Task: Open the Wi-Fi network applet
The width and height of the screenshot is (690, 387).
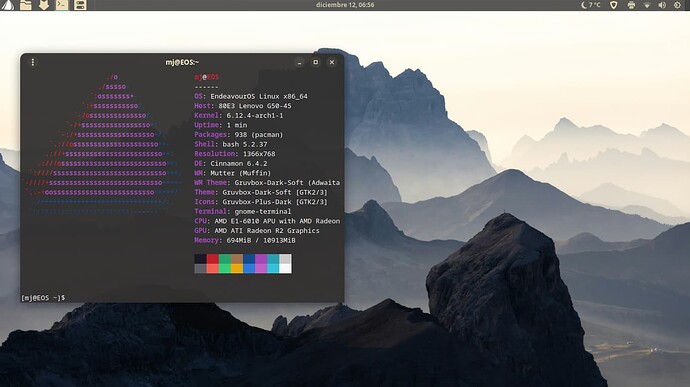Action: click(x=647, y=5)
